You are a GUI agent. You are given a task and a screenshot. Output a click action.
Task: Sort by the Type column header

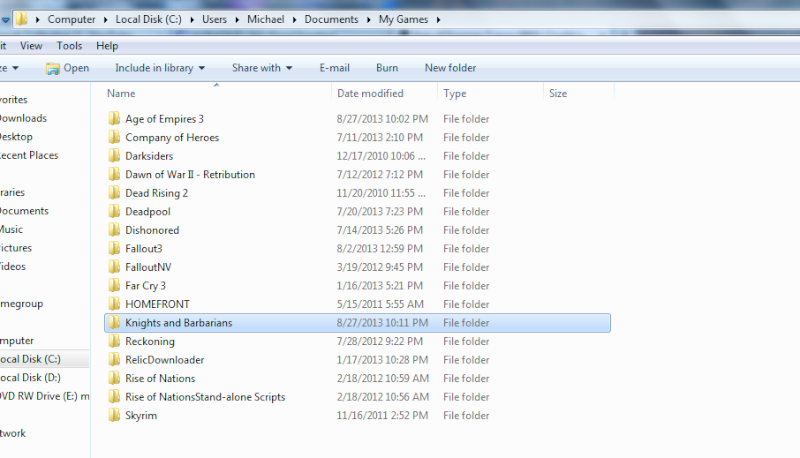coord(455,93)
